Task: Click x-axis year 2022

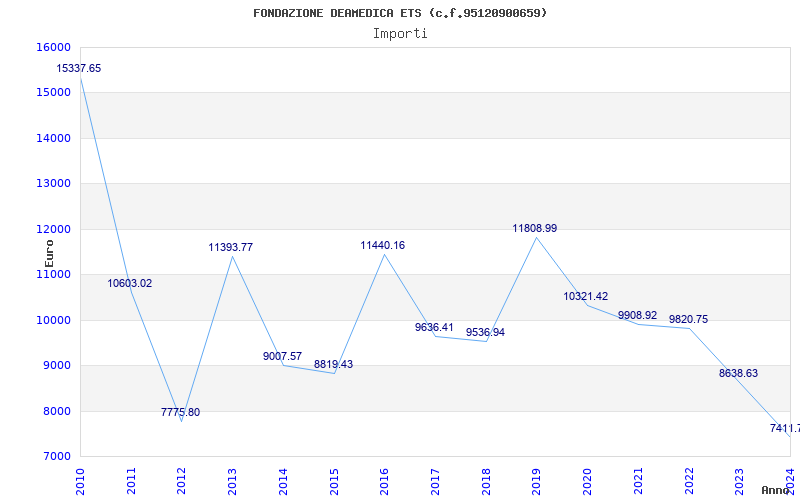Action: tap(688, 481)
